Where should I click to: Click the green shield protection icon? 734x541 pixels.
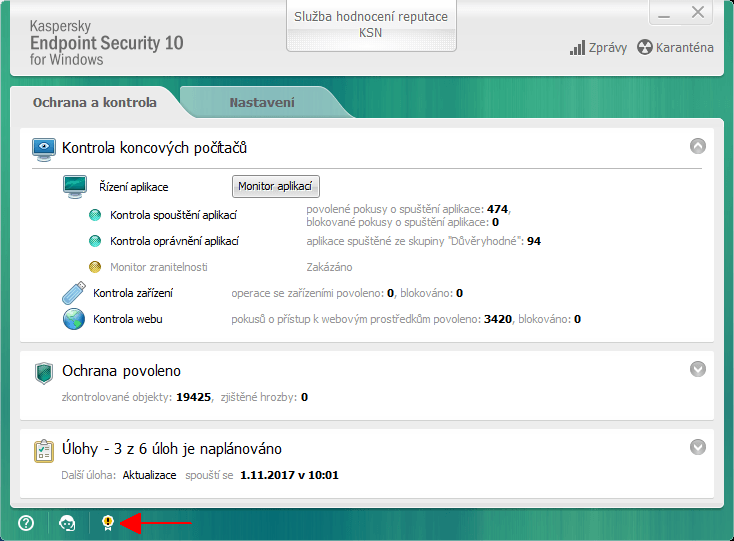coord(44,373)
